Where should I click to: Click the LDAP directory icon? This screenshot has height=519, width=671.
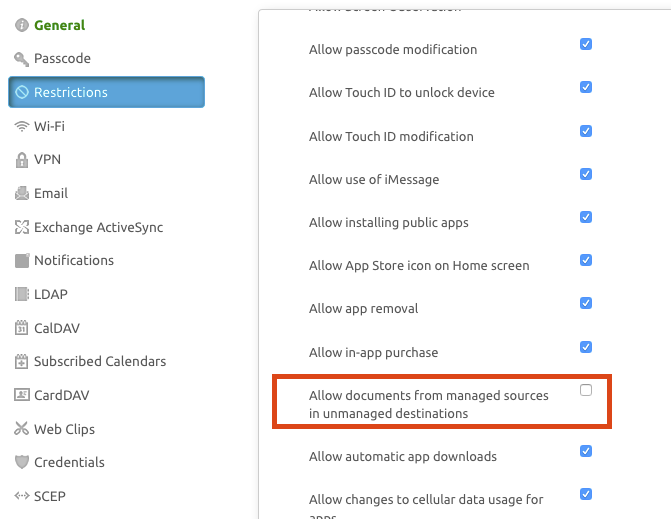[x=21, y=295]
